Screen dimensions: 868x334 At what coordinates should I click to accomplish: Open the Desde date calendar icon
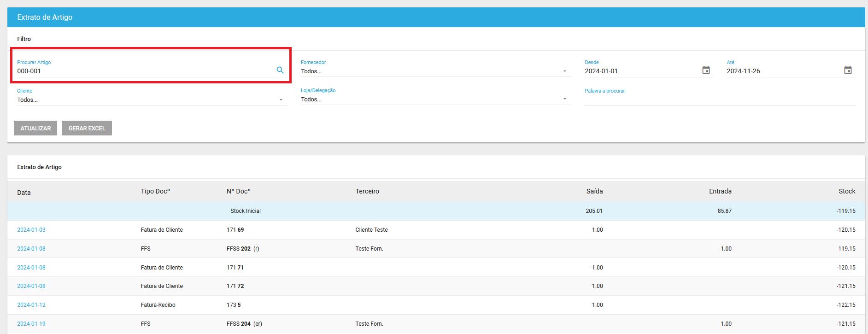click(x=706, y=70)
